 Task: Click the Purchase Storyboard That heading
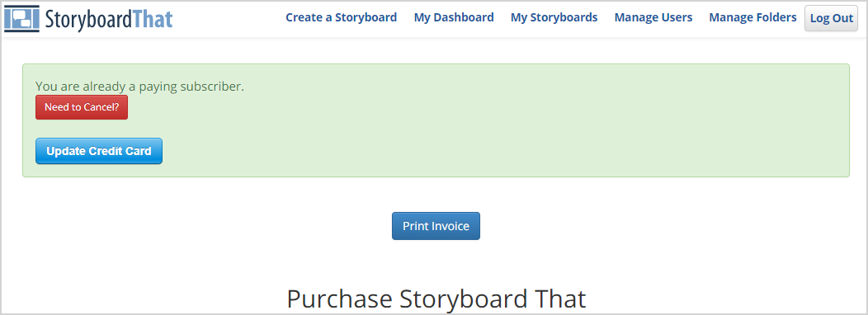436,299
